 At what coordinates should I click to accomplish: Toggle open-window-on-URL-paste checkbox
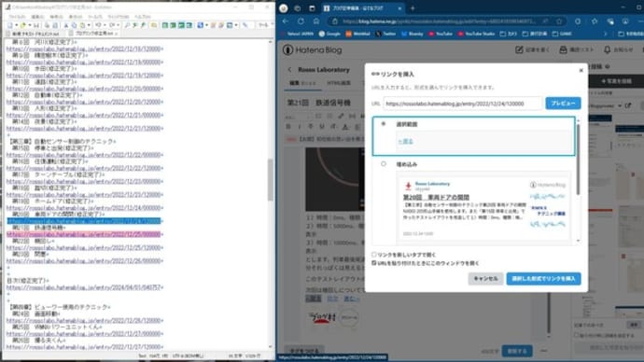click(374, 263)
